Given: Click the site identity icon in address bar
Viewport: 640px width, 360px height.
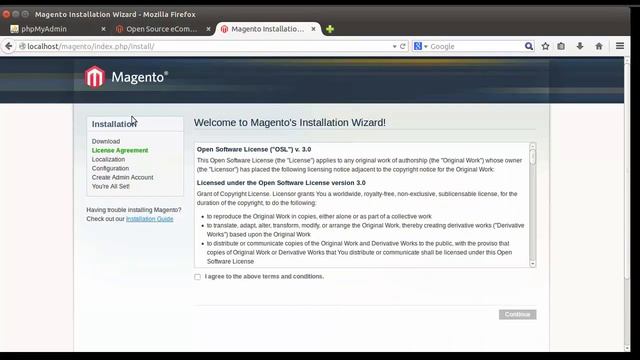Looking at the screenshot, I should coord(22,46).
